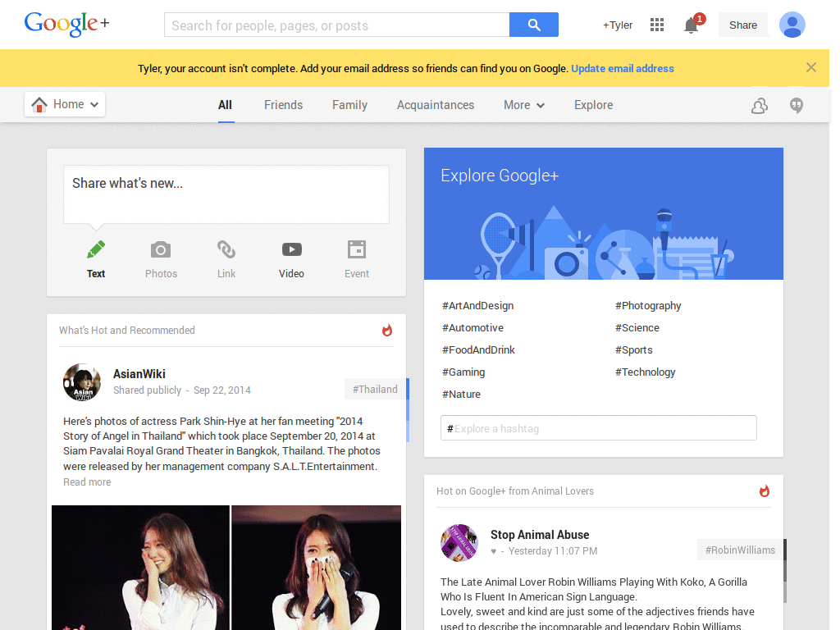Click the Share button in the header

[x=743, y=25]
